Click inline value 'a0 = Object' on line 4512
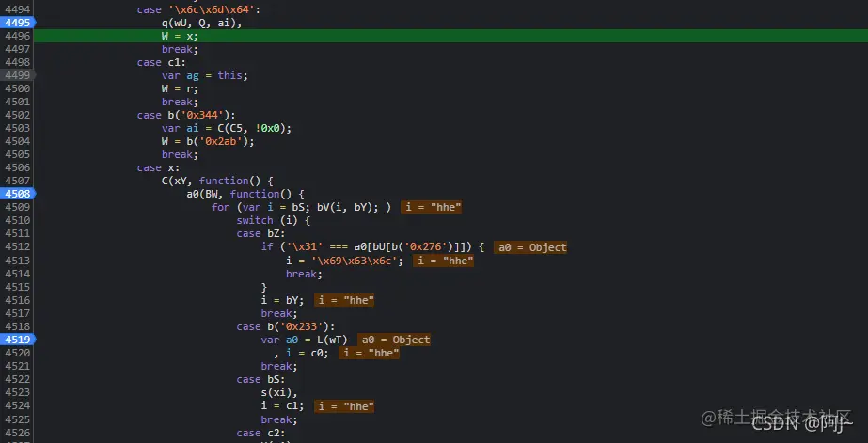This screenshot has width=868, height=443. [x=530, y=247]
